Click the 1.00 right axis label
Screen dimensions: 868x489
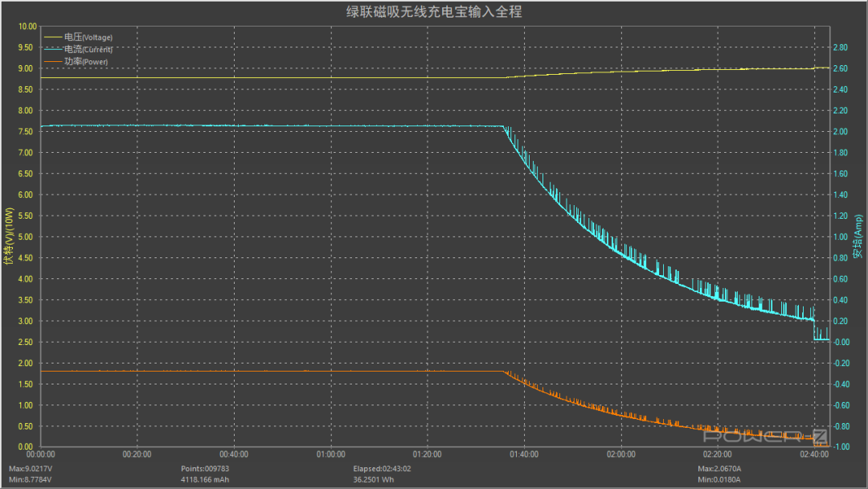point(841,236)
